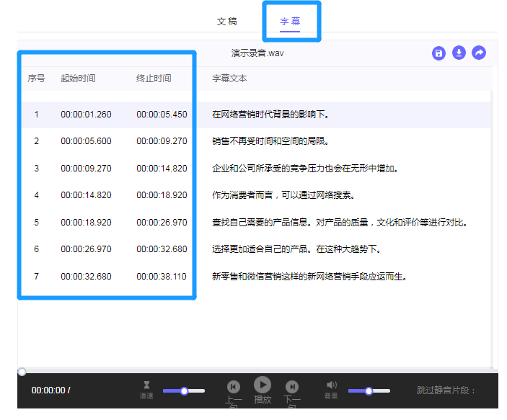Screen dimensions: 507x420
Task: Click end time 00:00:26.970 in row 5
Action: [x=162, y=223]
